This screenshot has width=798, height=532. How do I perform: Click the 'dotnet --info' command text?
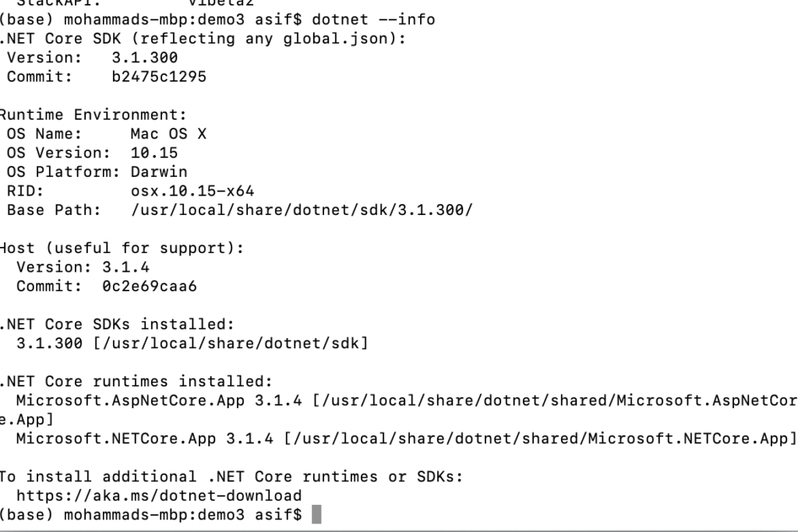(373, 19)
